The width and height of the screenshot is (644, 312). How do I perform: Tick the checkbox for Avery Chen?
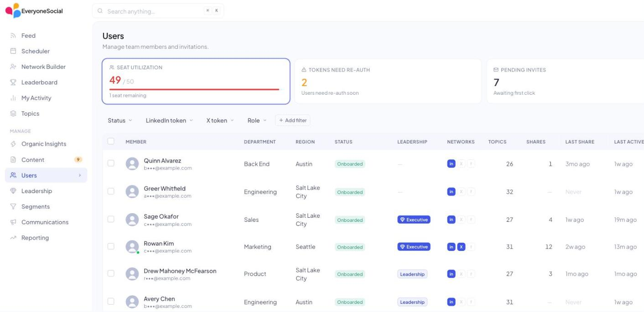[111, 301]
